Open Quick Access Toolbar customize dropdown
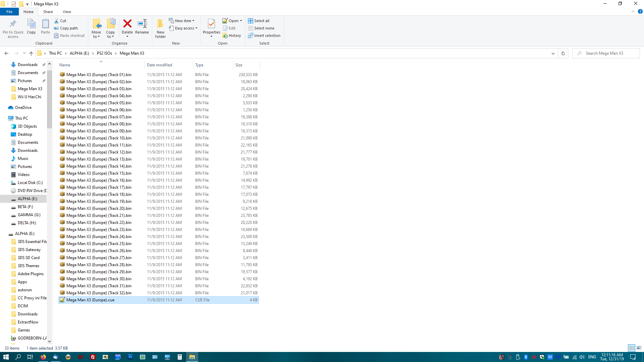 point(27,4)
